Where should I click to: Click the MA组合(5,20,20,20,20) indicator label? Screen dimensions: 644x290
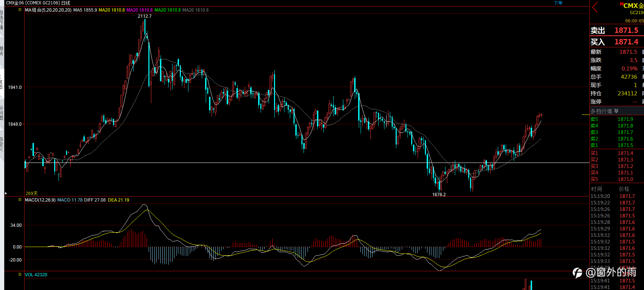(48, 10)
